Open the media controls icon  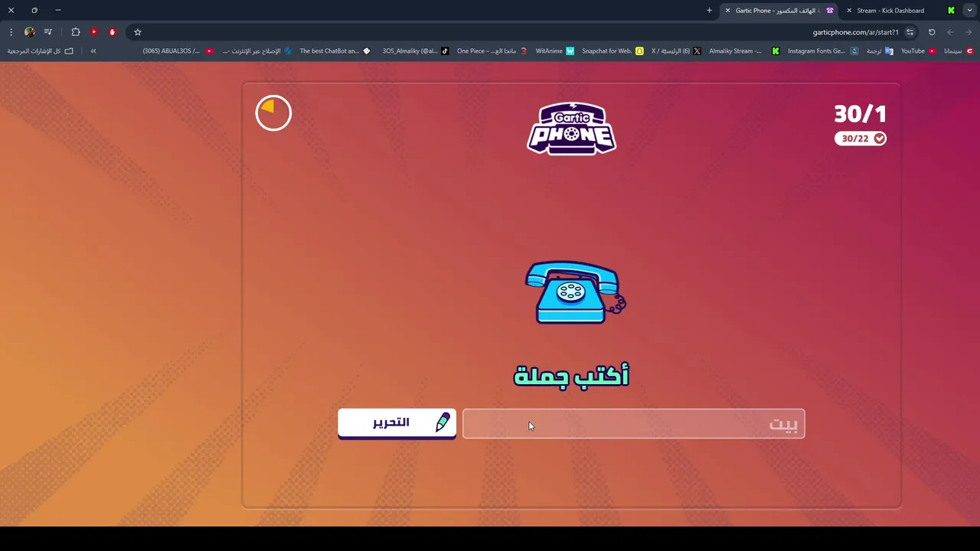point(48,32)
